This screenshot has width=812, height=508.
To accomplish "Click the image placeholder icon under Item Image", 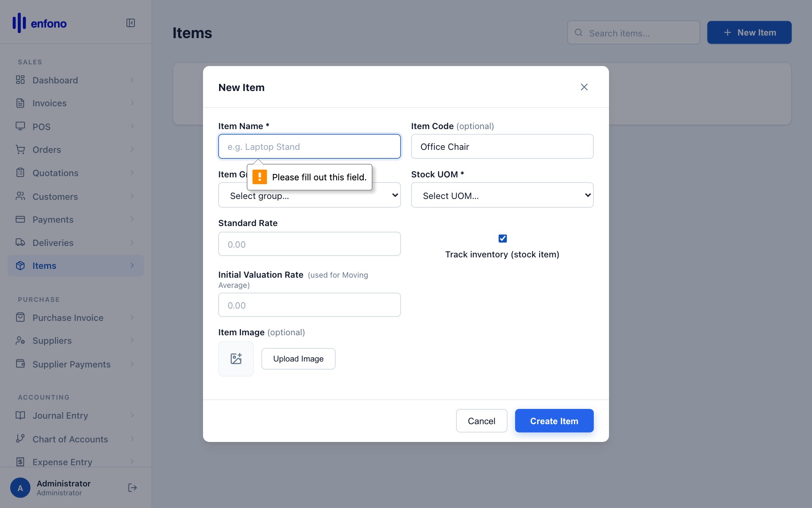I will click(236, 359).
